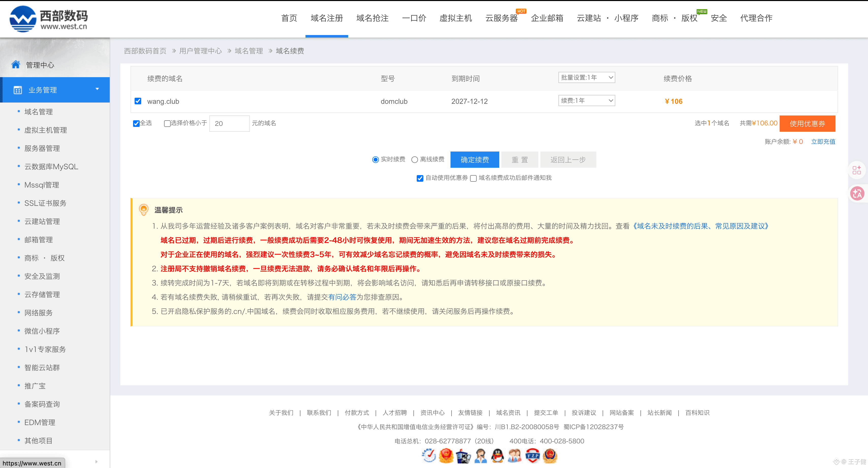
Task: Open QQ penguin contact icon
Action: point(498,456)
